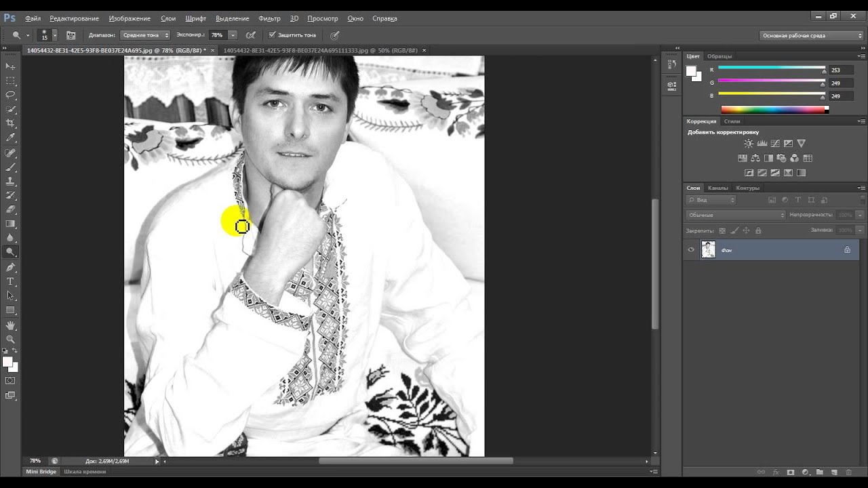This screenshot has height=488, width=868.
Task: Select the 'Фон' layer thumbnail
Action: pyautogui.click(x=708, y=249)
